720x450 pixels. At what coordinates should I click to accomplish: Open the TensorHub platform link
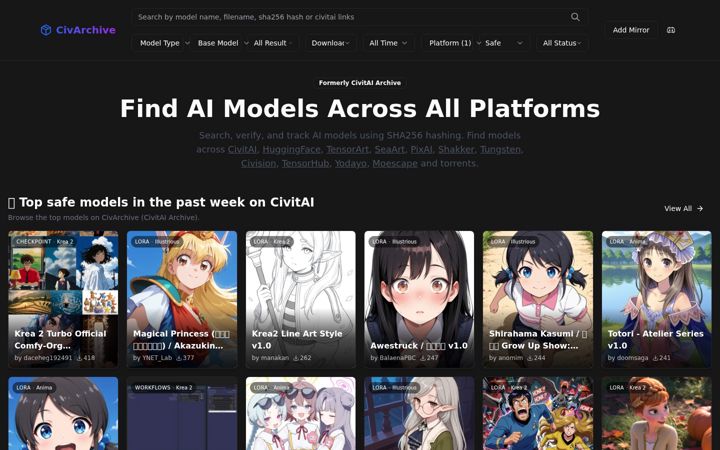click(305, 163)
